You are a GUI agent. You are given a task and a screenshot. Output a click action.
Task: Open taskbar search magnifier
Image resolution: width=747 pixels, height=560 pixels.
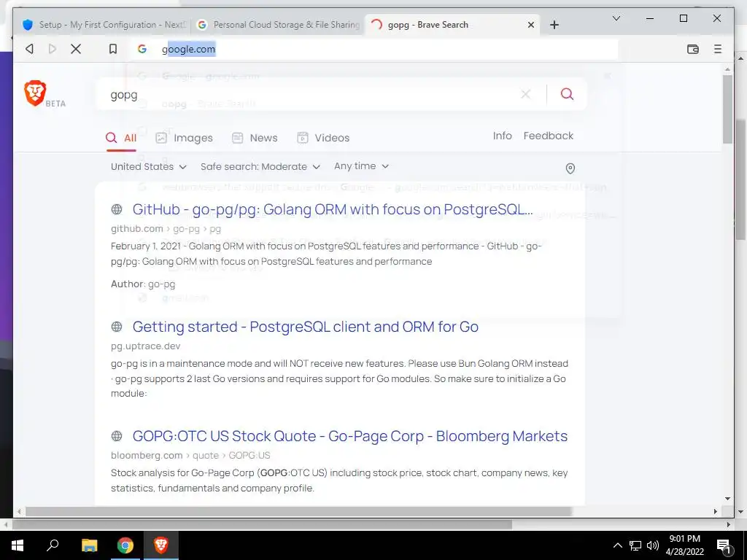coord(53,545)
